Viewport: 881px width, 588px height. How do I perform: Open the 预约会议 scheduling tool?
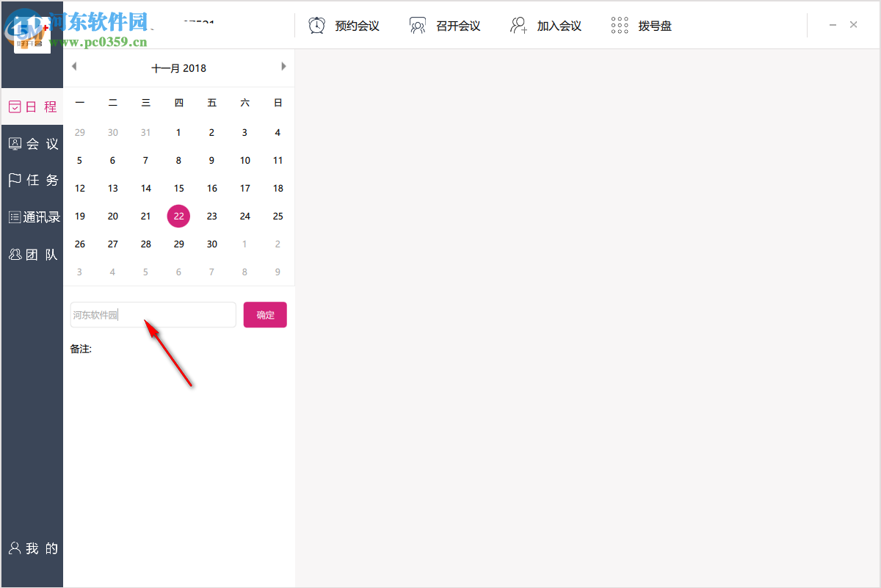coord(344,24)
